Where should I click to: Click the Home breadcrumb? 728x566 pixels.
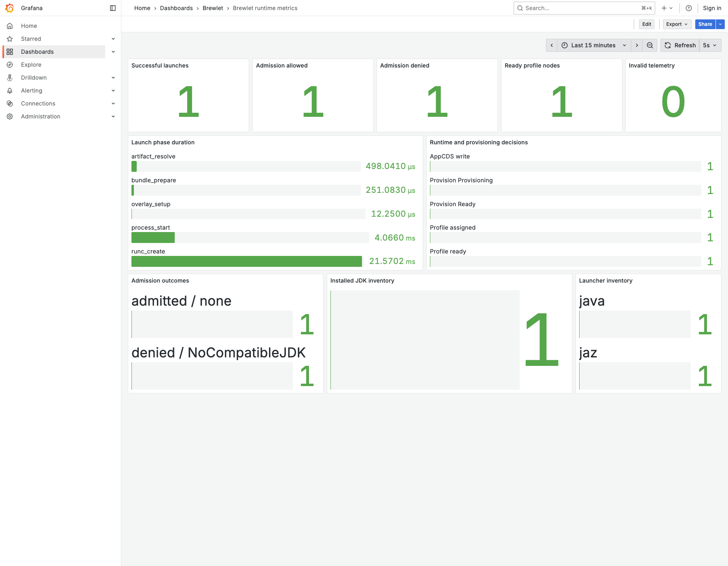[x=142, y=8]
